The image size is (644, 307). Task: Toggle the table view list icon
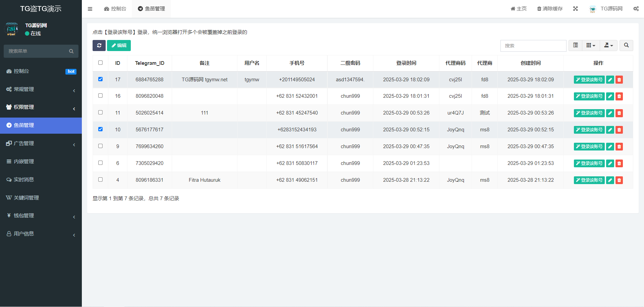pos(576,45)
